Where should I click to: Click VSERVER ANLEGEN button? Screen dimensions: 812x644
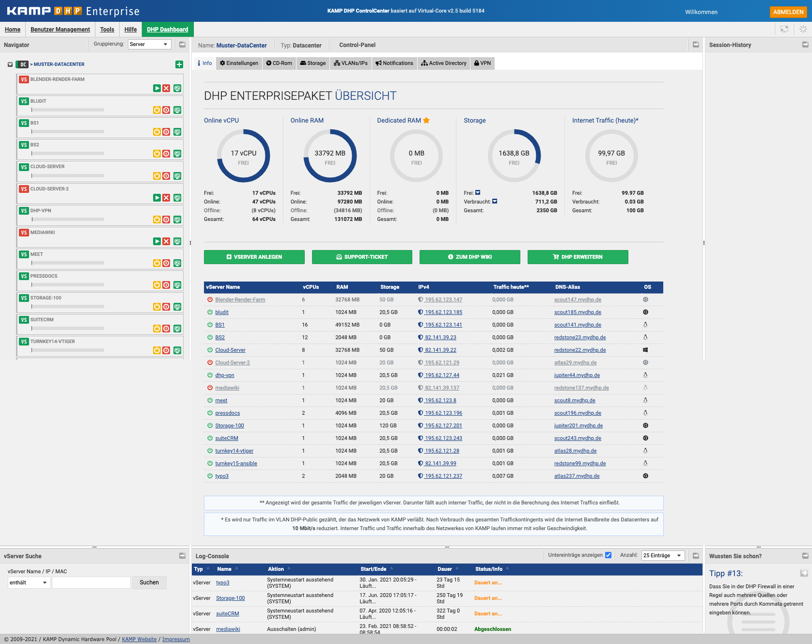254,257
